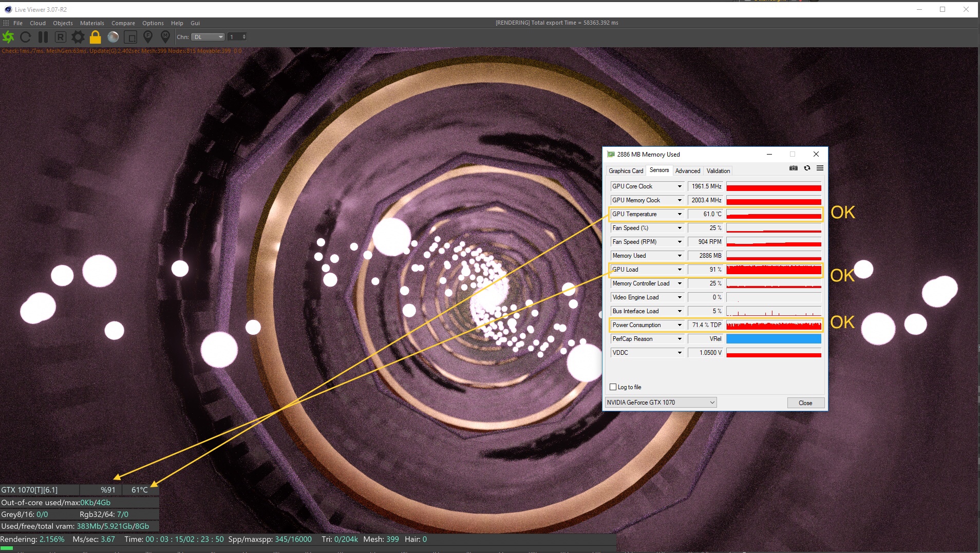Expand the GPU Core Clock sensor dropdown

[680, 186]
